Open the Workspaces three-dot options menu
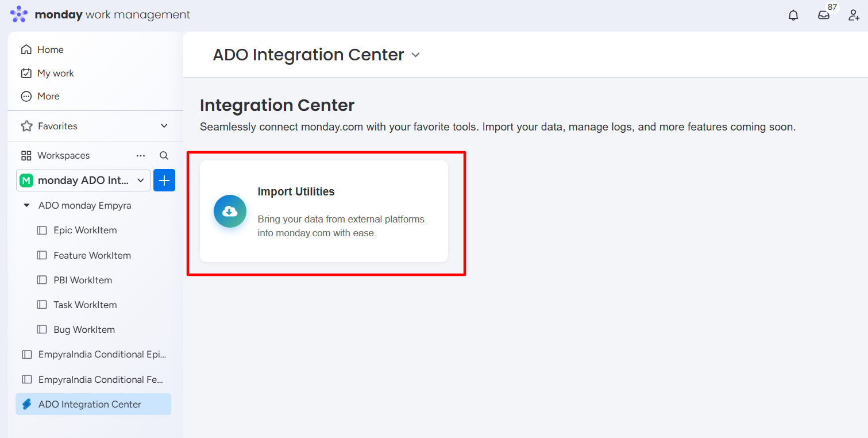This screenshot has height=438, width=868. [141, 155]
